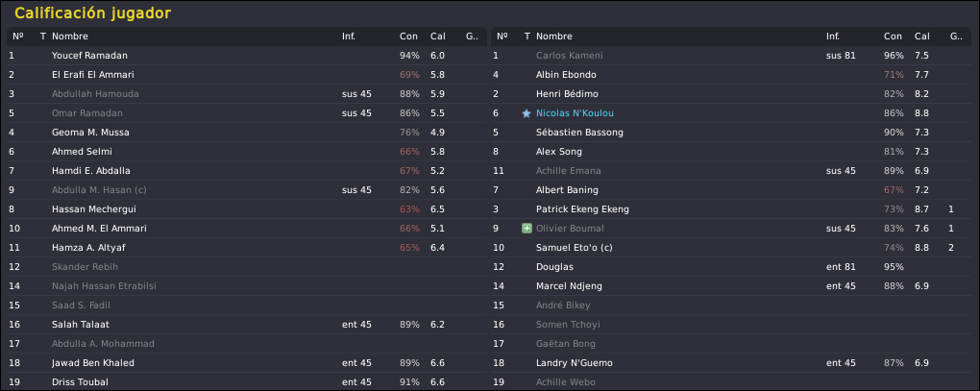Open Hassan Mechergui player profile
980x391 pixels.
coord(94,209)
